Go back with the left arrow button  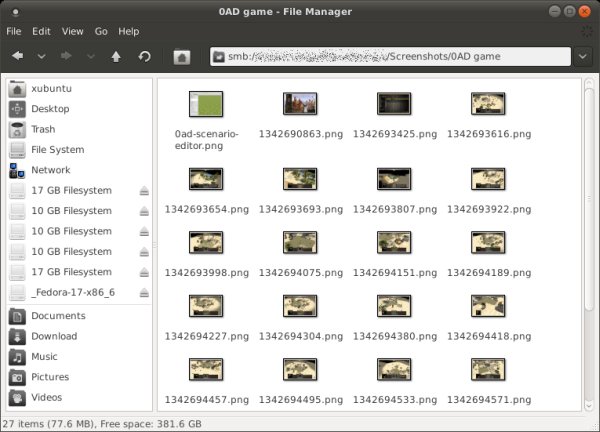[17, 56]
